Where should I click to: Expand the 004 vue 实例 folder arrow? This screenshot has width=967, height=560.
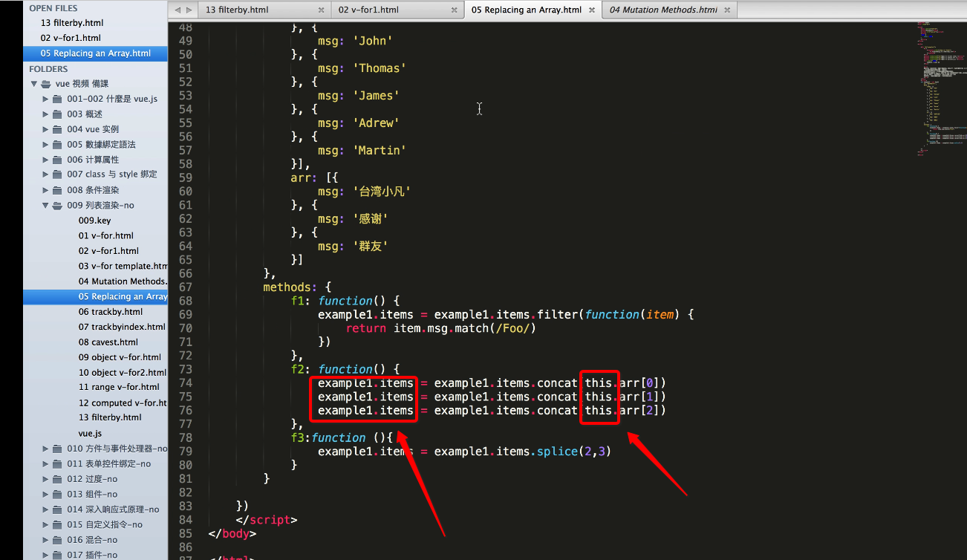tap(45, 129)
